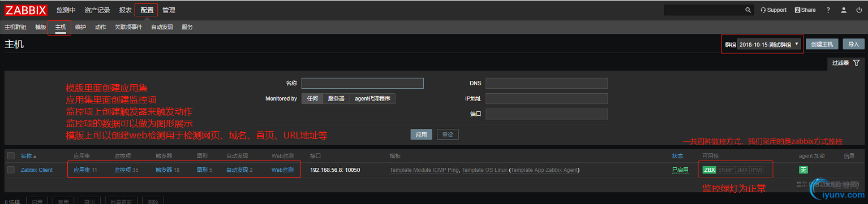Image resolution: width=868 pixels, height=204 pixels.
Task: Click the power logout icon
Action: pos(859,10)
